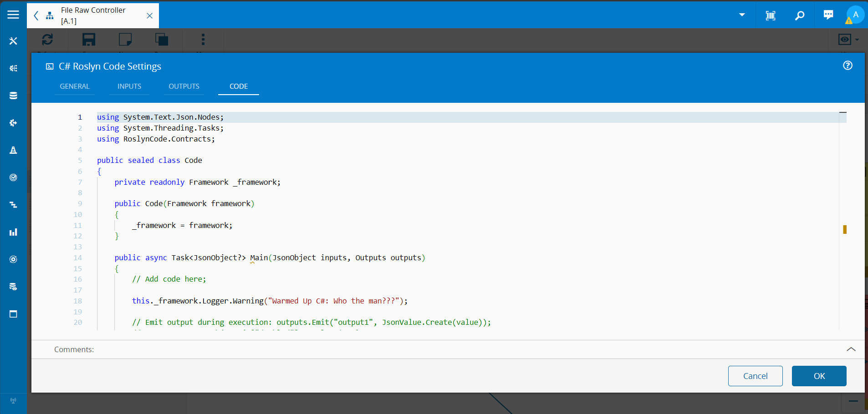Select the CODE tab

(239, 86)
